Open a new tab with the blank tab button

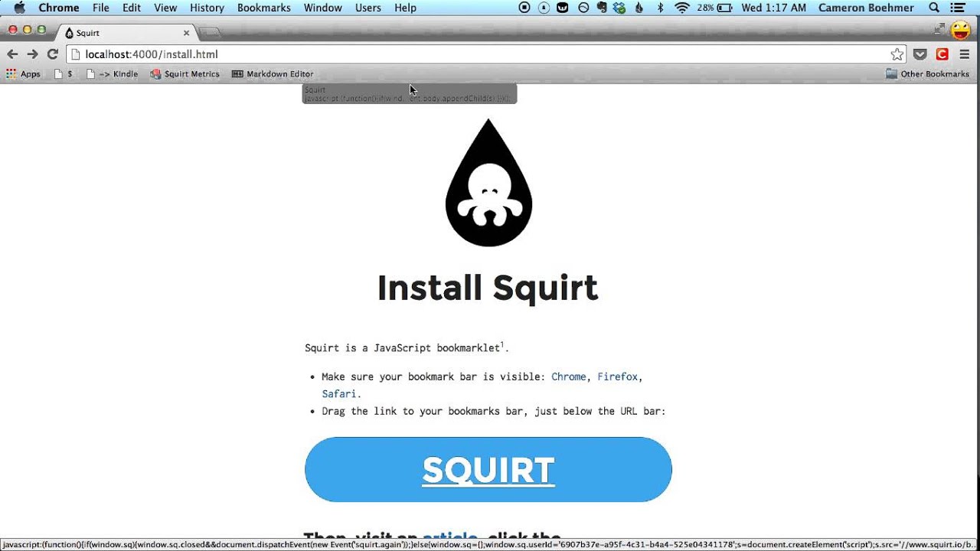211,33
